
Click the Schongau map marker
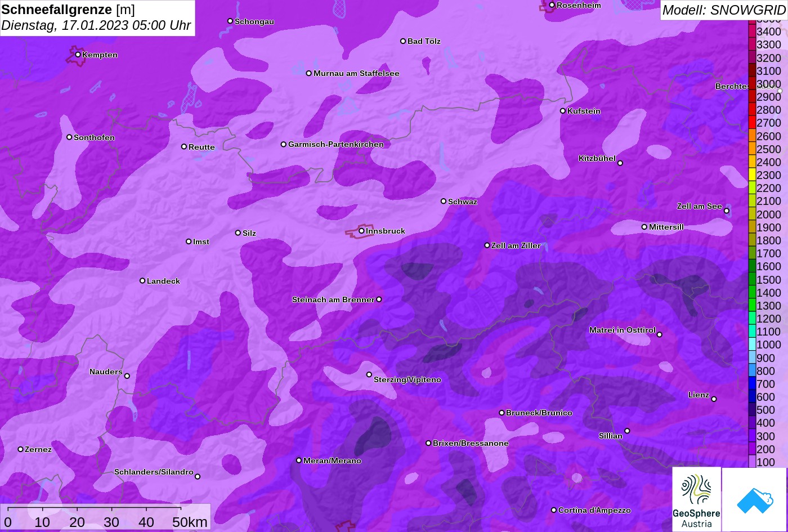(x=230, y=21)
